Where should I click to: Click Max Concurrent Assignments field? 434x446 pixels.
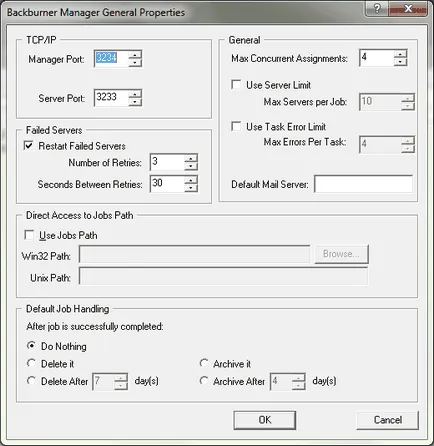click(x=376, y=58)
